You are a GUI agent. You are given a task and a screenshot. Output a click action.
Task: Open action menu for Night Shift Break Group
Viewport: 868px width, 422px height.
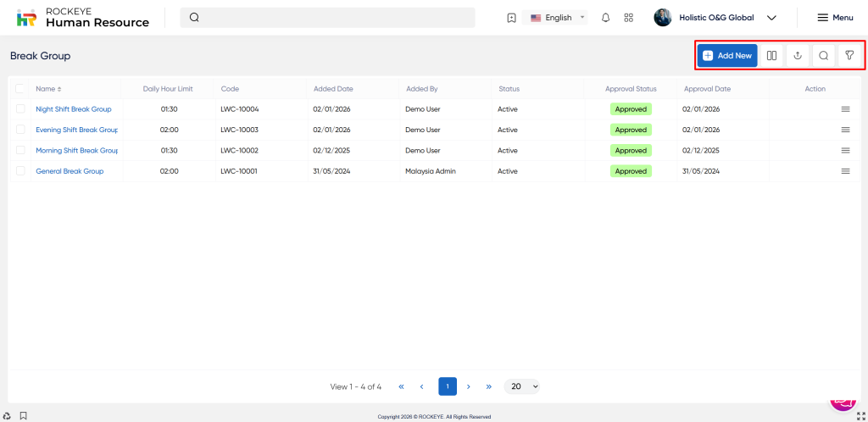point(844,109)
